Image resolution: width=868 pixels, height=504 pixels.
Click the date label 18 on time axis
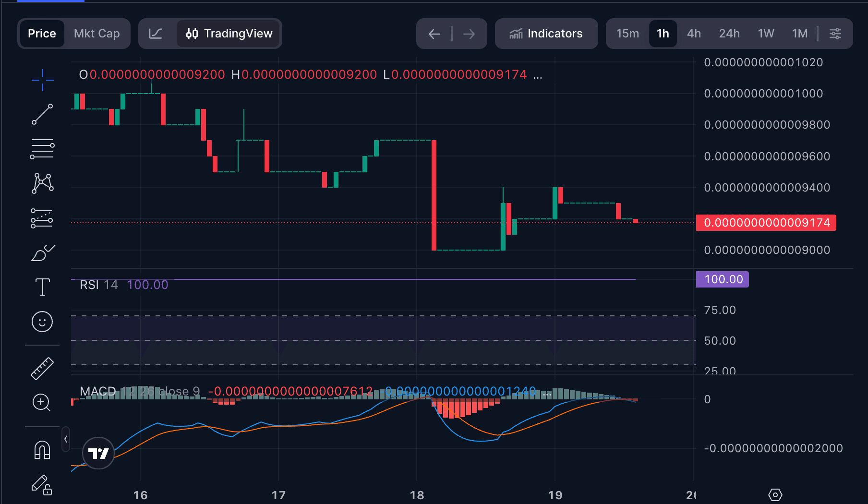coord(417,495)
